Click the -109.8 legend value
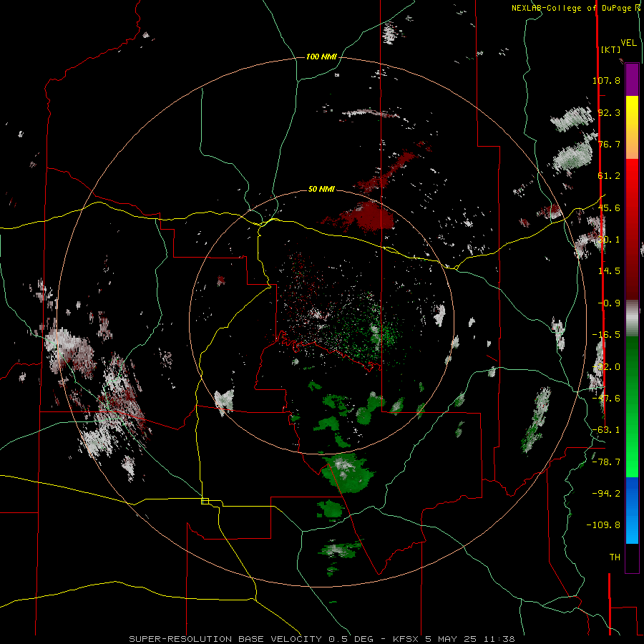644x644 pixels. pyautogui.click(x=603, y=525)
